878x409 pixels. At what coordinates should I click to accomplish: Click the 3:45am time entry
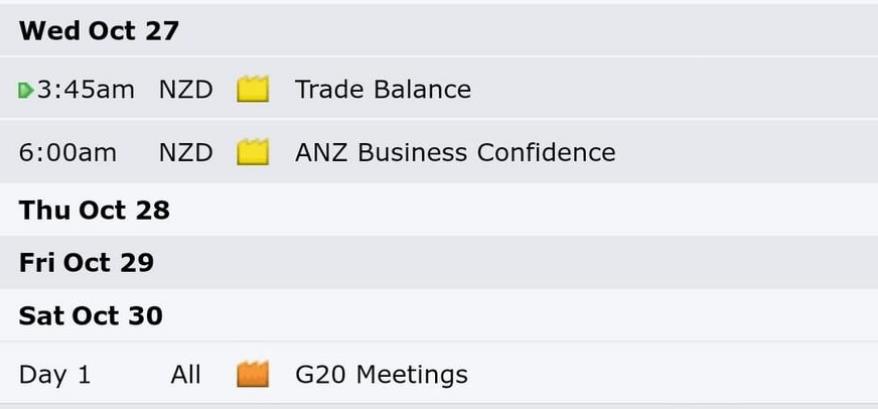click(x=86, y=90)
